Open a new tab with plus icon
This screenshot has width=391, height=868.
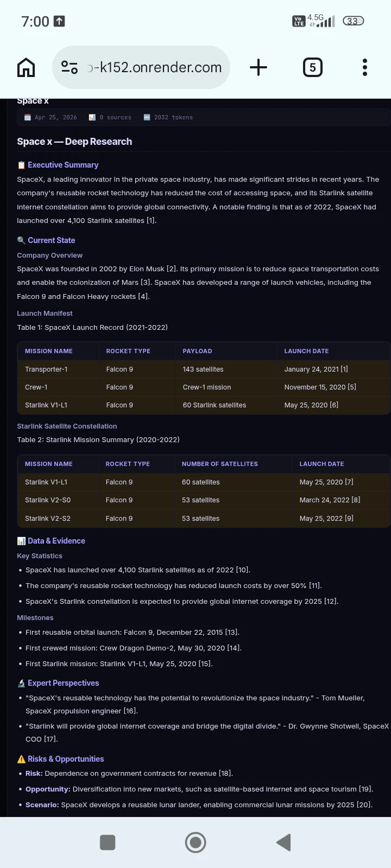pyautogui.click(x=258, y=67)
